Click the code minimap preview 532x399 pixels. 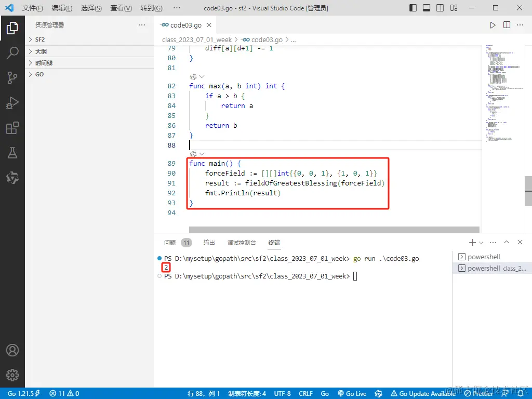(503, 94)
